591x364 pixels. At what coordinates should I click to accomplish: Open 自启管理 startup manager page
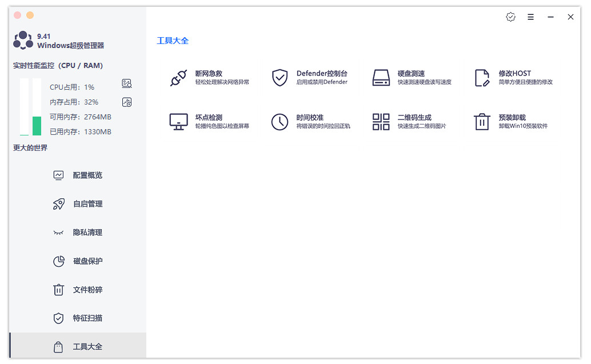click(74, 204)
